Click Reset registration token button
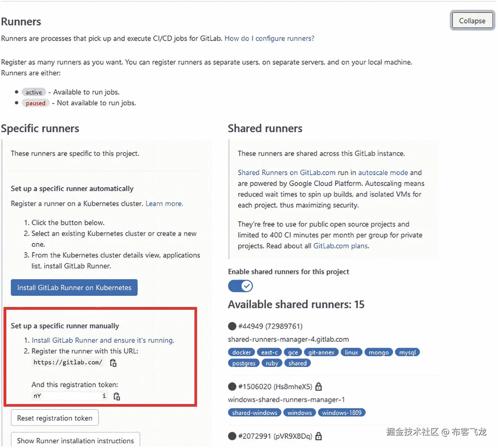 pyautogui.click(x=55, y=418)
